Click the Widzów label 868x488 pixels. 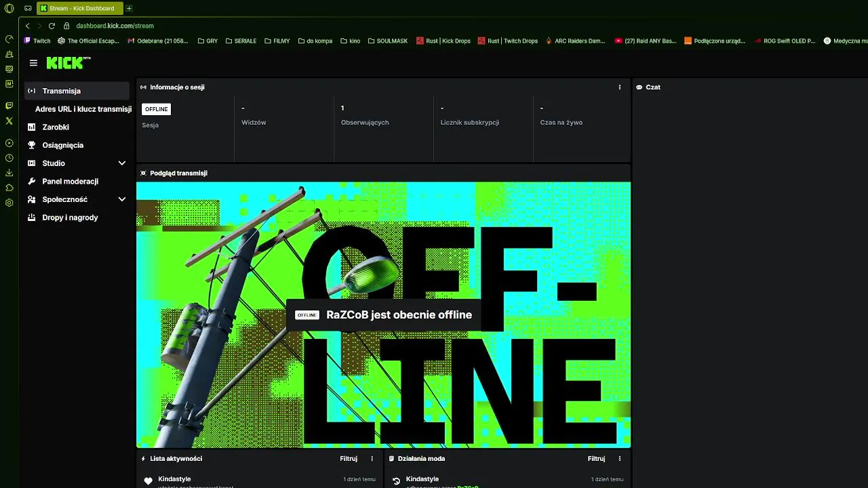pos(254,123)
